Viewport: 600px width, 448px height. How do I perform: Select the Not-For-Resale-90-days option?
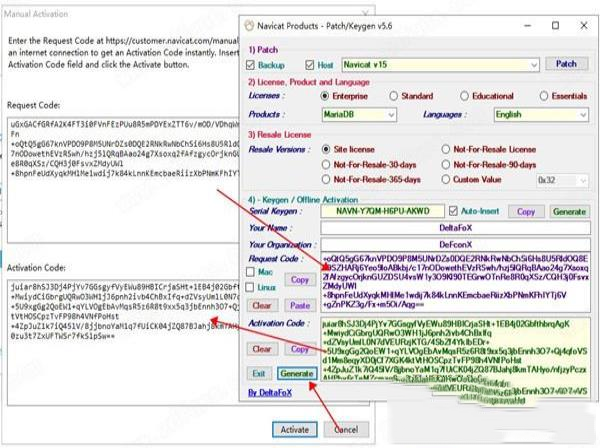point(445,165)
